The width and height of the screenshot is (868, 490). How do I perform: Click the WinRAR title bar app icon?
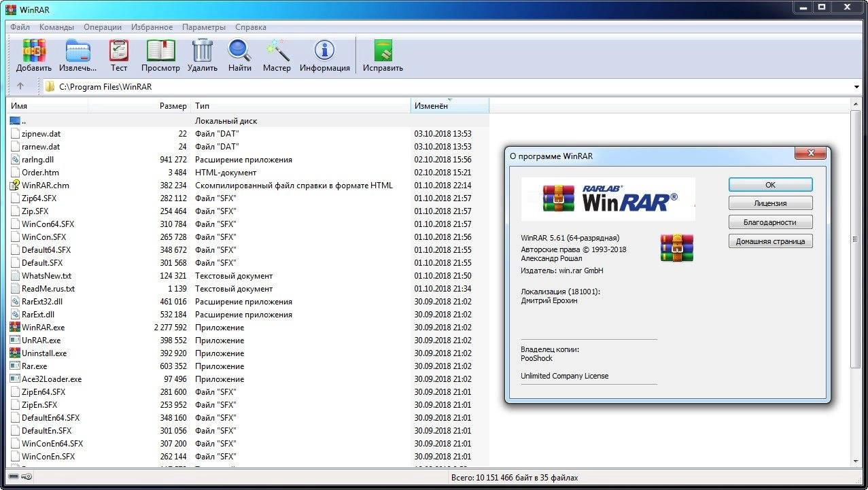(x=10, y=9)
